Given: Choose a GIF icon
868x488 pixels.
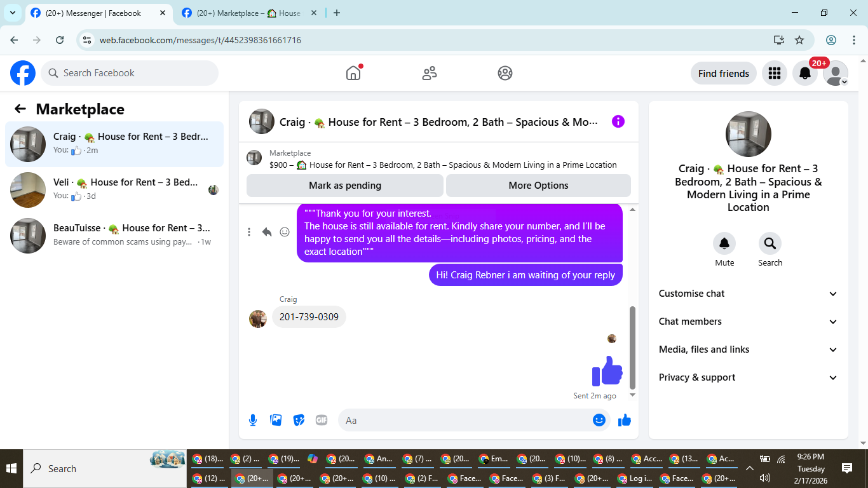Looking at the screenshot, I should (322, 420).
